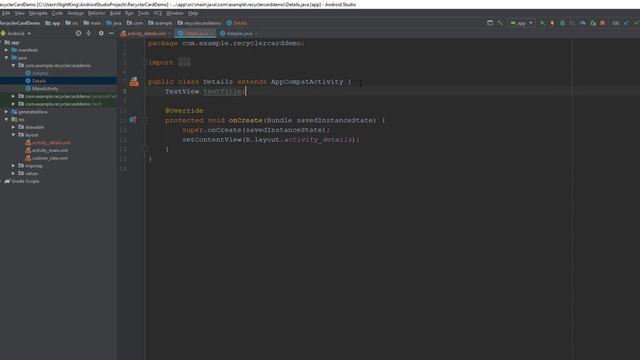Select activity_details.xml in layout folder

(x=51, y=142)
